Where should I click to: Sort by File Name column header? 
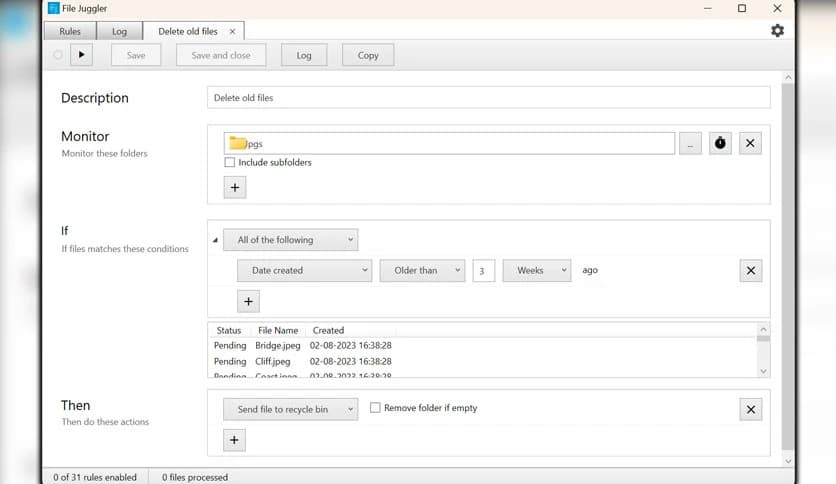click(278, 330)
